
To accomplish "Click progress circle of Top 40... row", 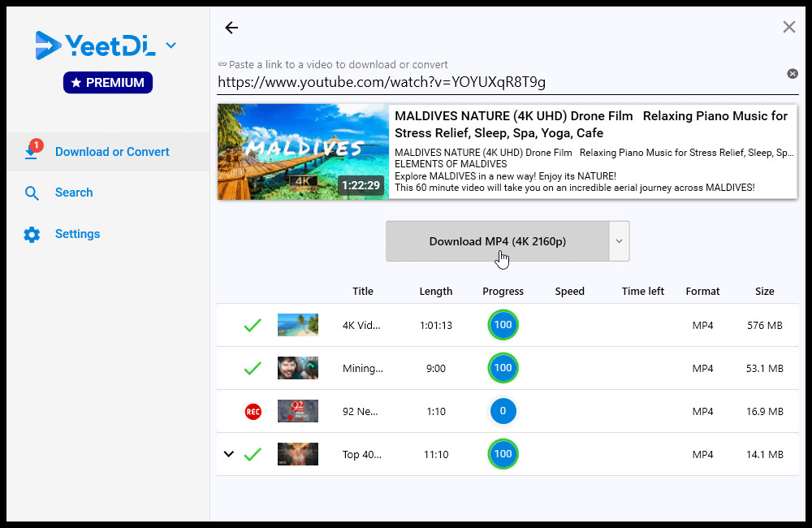I will point(503,454).
